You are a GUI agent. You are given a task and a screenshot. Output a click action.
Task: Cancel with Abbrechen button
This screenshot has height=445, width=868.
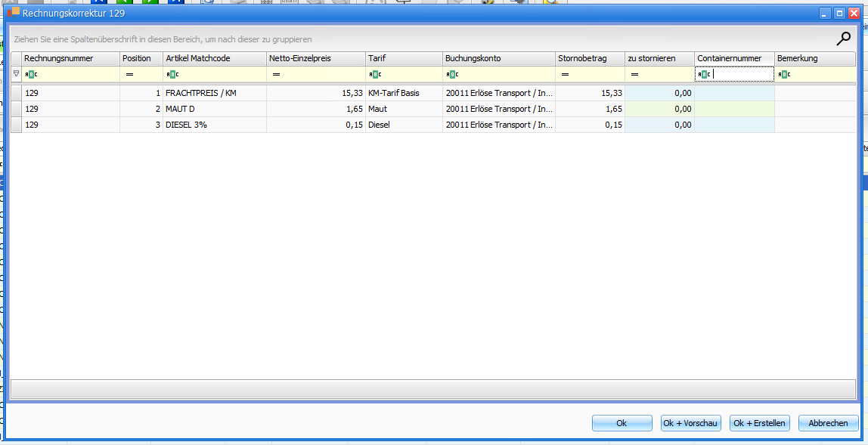(828, 423)
